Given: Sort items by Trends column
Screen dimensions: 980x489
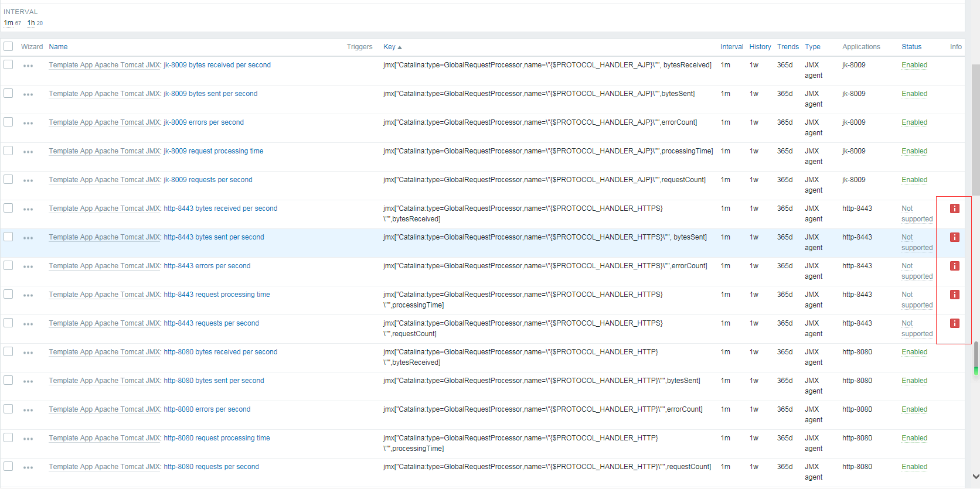Looking at the screenshot, I should click(788, 47).
